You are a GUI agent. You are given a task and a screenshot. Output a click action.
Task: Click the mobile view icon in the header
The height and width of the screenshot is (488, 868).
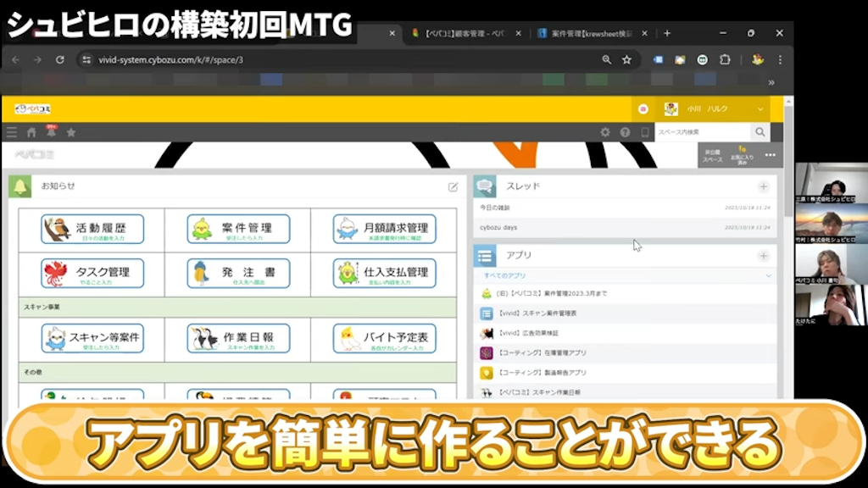coord(644,132)
